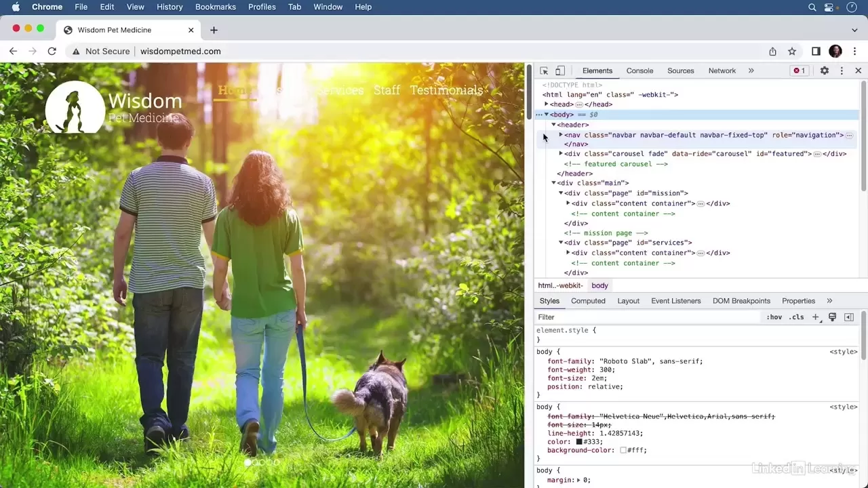Activate the inspect element picker icon
The image size is (868, 488).
coord(544,70)
